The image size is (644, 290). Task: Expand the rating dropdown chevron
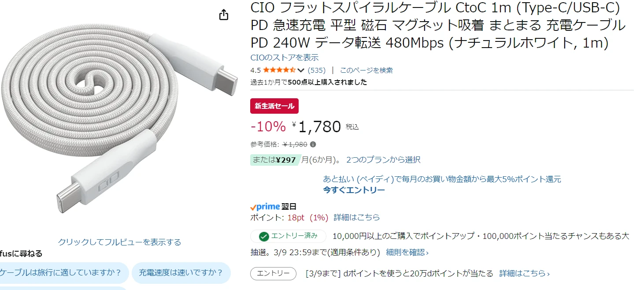click(301, 70)
